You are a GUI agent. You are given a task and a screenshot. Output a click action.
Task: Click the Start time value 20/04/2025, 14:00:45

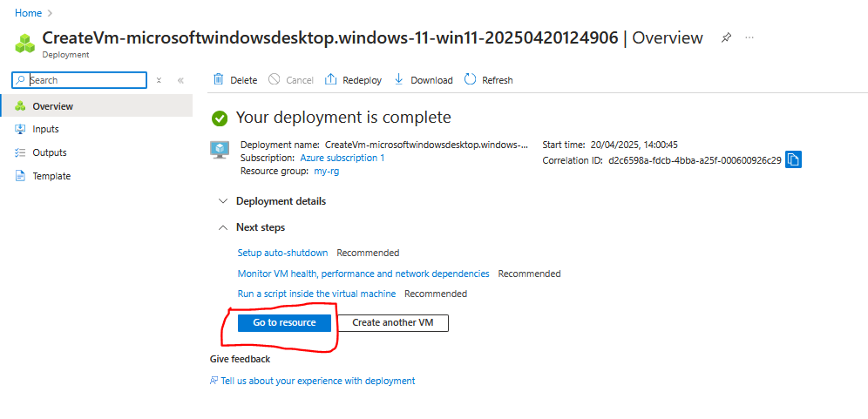(634, 145)
